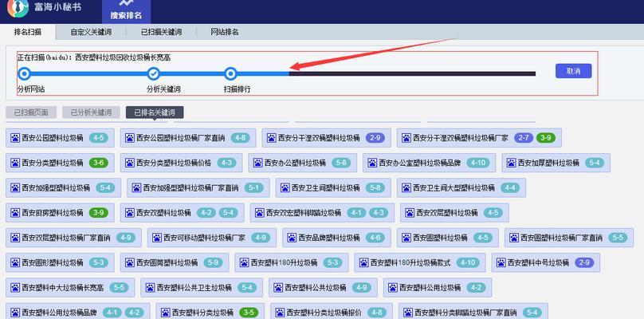Click the Baidu paw icon of 西安圆筒塑料垃圾桶
Image resolution: width=644 pixels, height=319 pixels.
coord(130,262)
